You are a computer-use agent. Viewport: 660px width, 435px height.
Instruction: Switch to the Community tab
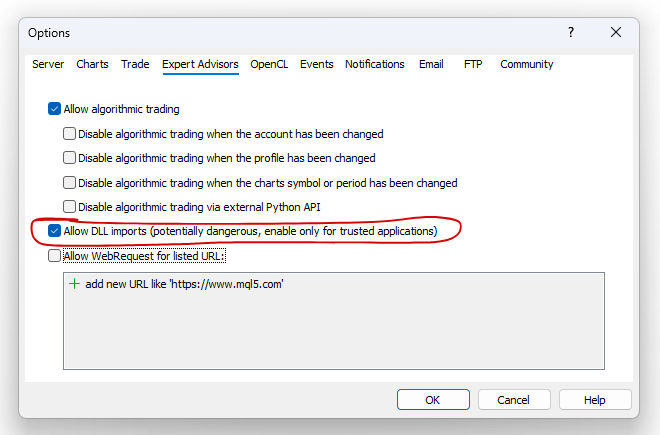pyautogui.click(x=526, y=64)
